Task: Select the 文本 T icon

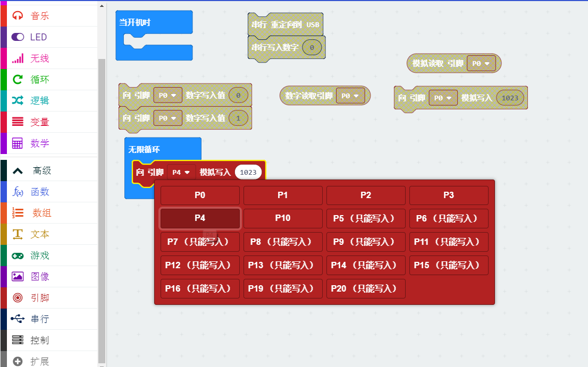Action: pos(18,234)
